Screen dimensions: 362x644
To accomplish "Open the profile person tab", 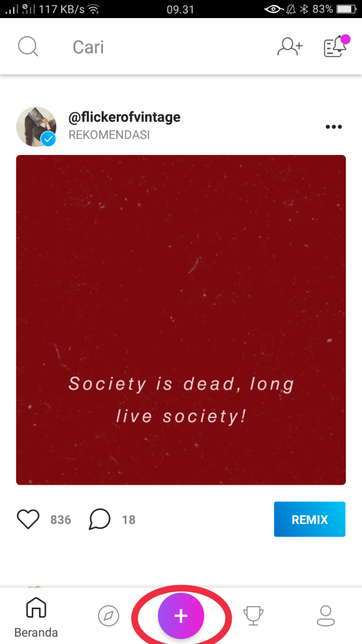I will (326, 616).
